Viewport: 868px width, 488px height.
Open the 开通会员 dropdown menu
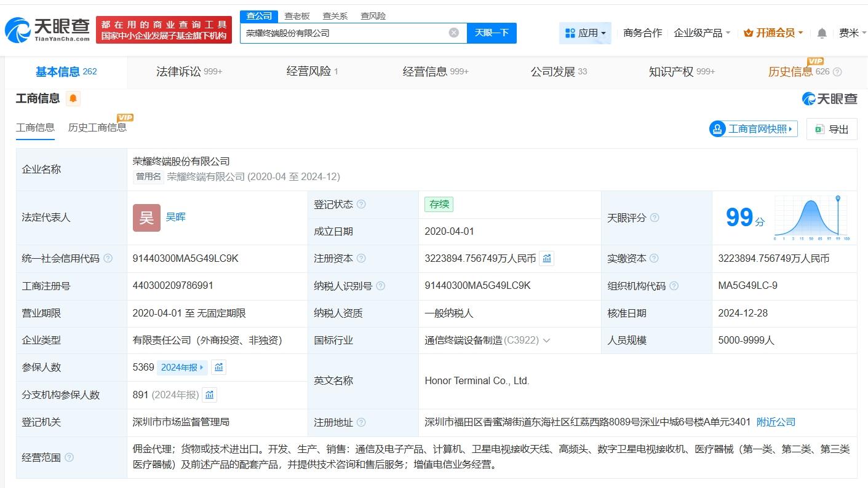[x=772, y=33]
